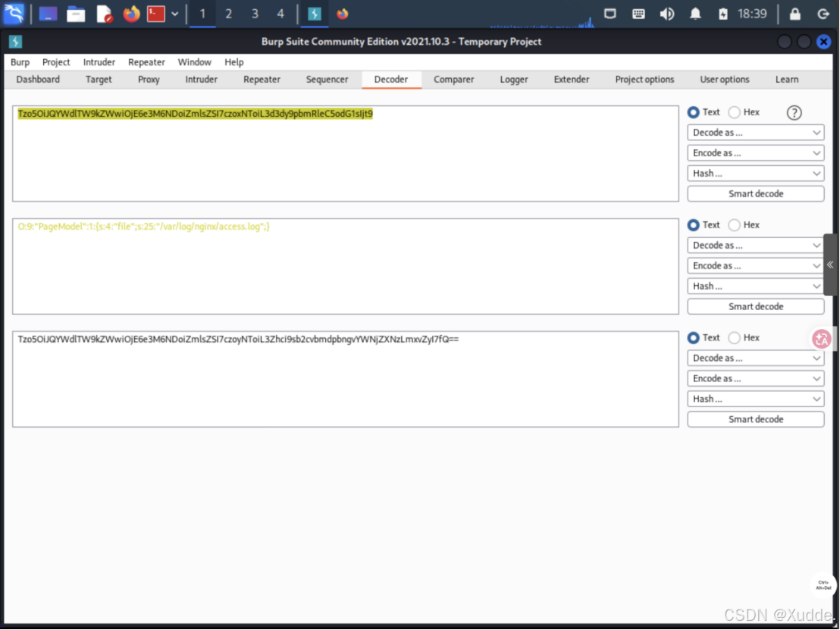840x630 pixels.
Task: Switch to the Sequencer tab
Action: pos(328,80)
